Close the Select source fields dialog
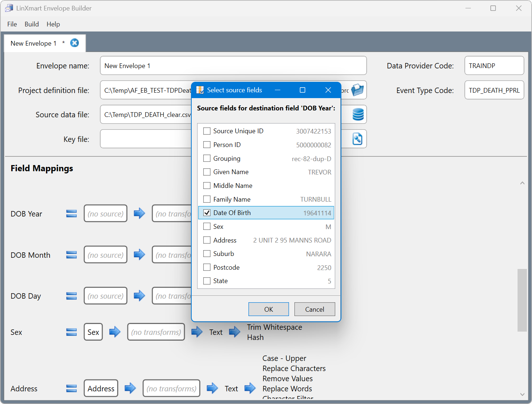This screenshot has width=532, height=404. [x=328, y=90]
